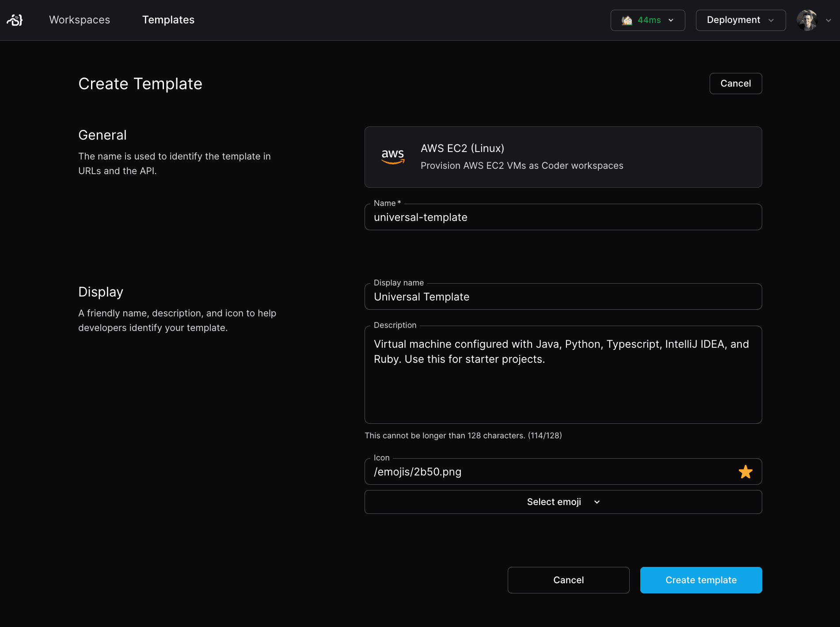The image size is (840, 627).
Task: Select the AWS EC2 (Linux) title
Action: (462, 148)
